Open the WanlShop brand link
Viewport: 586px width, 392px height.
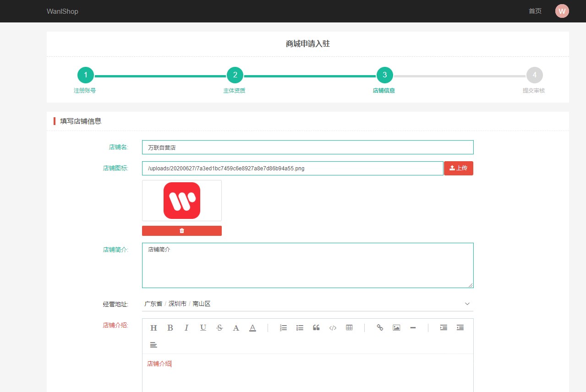pyautogui.click(x=62, y=11)
